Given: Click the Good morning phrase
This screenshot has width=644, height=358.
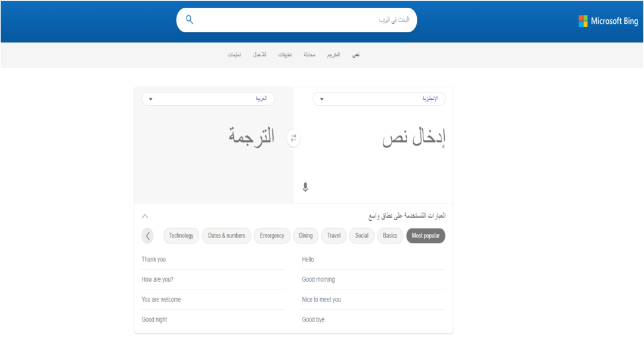Looking at the screenshot, I should 318,279.
